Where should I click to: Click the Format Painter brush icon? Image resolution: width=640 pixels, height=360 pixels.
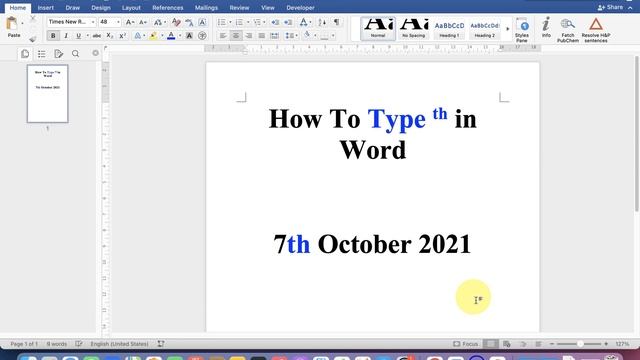click(33, 39)
